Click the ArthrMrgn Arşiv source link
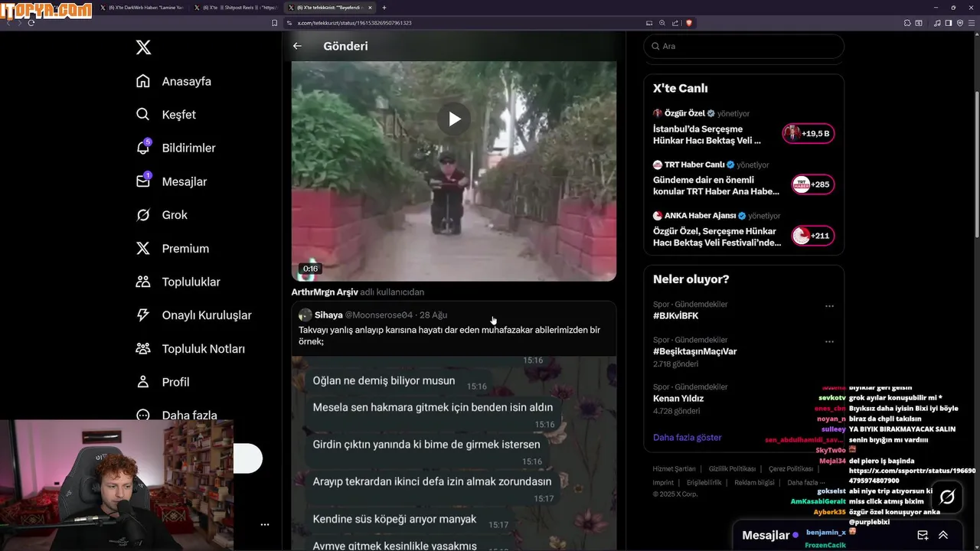 pyautogui.click(x=325, y=292)
